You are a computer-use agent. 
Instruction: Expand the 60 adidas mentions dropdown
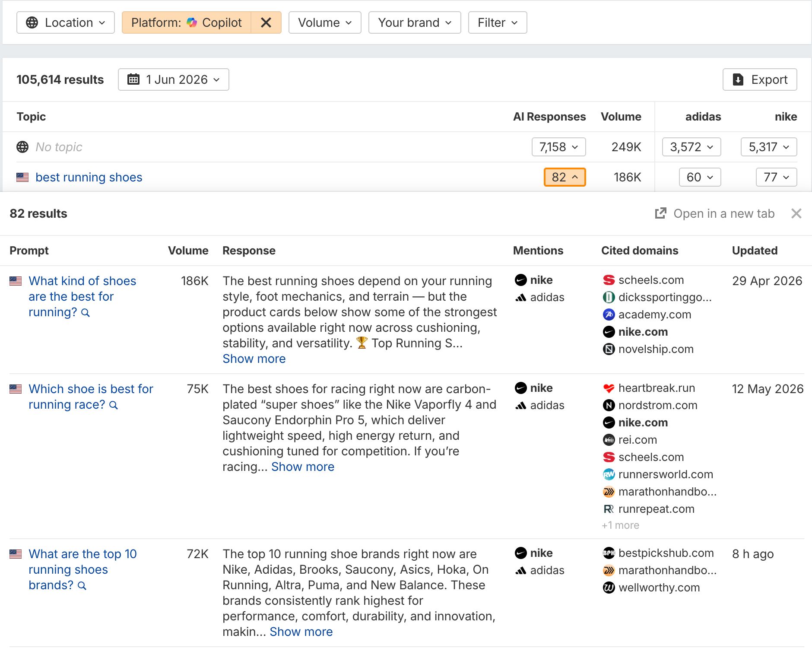pos(700,177)
